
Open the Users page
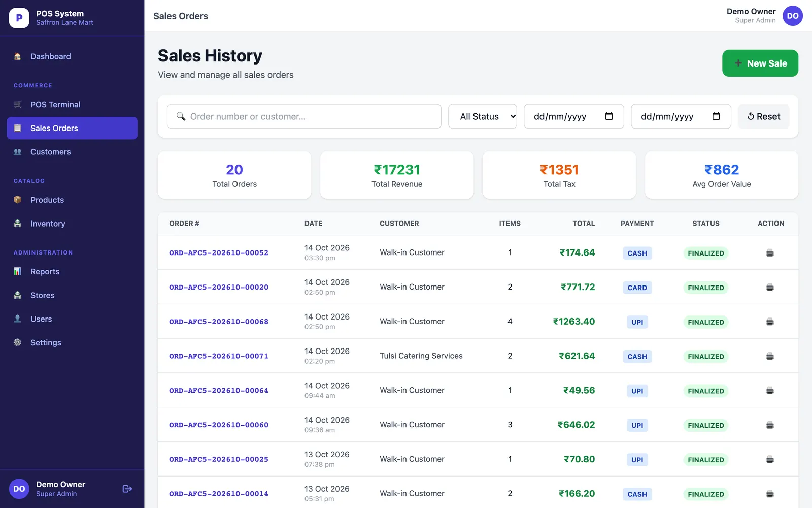(x=72, y=319)
